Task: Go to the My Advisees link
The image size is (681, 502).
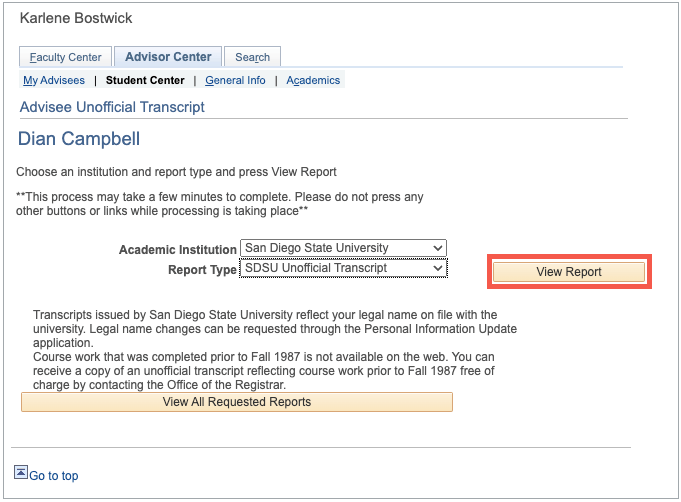Action: tap(54, 80)
